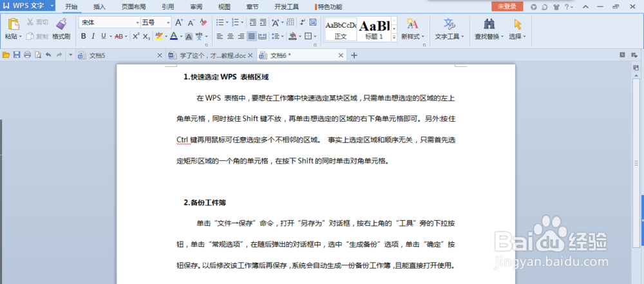Switch to the 页面布局 tab
644x284 pixels.
[133, 7]
